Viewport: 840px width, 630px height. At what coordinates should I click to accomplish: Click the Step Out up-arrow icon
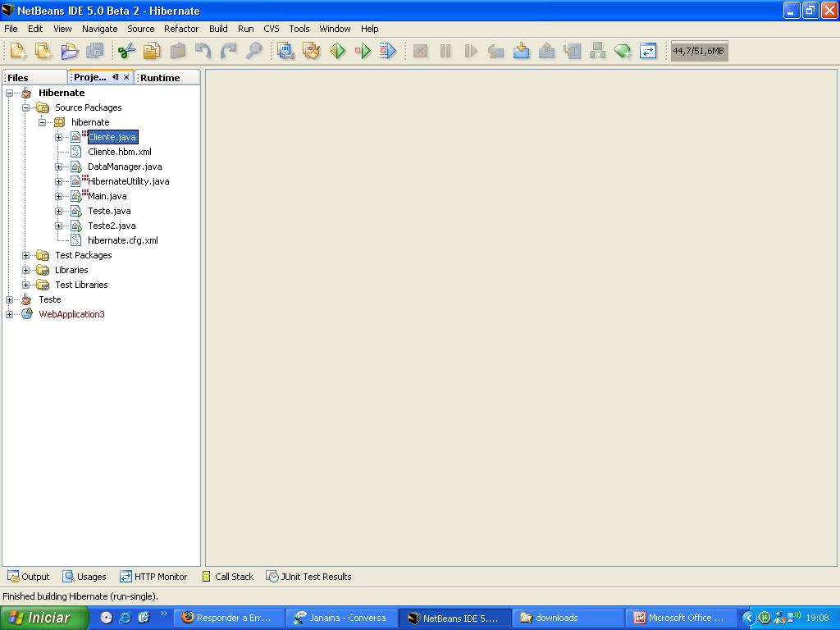pyautogui.click(x=546, y=51)
